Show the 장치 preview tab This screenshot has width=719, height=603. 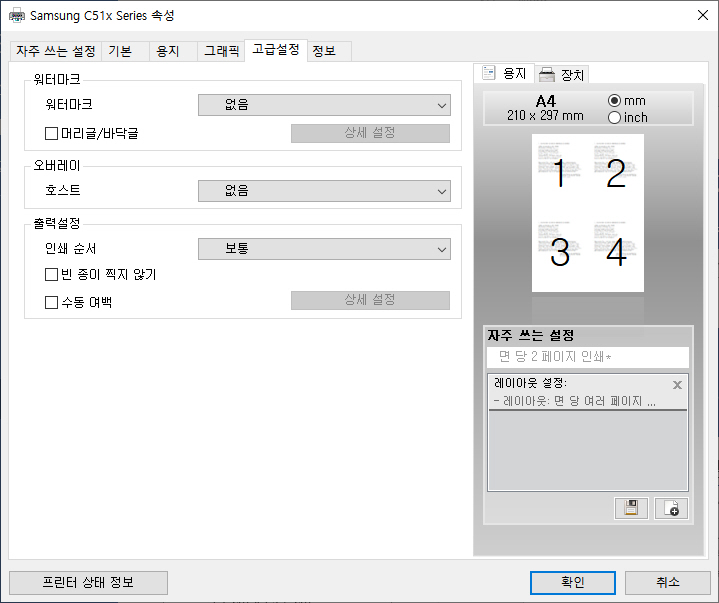click(562, 75)
